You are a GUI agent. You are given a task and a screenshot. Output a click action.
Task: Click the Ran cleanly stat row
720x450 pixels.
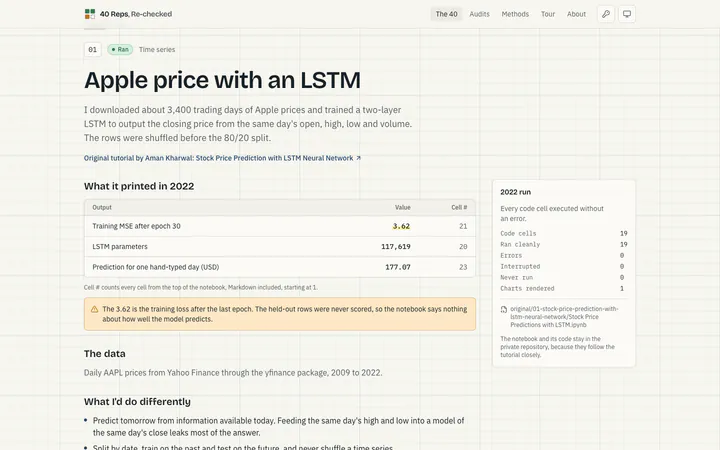(564, 244)
